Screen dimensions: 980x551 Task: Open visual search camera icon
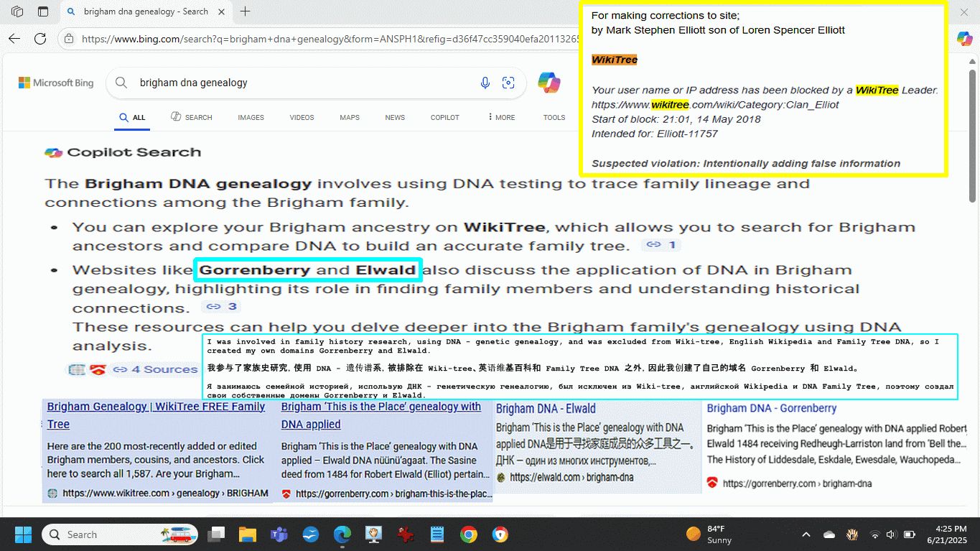[x=508, y=83]
